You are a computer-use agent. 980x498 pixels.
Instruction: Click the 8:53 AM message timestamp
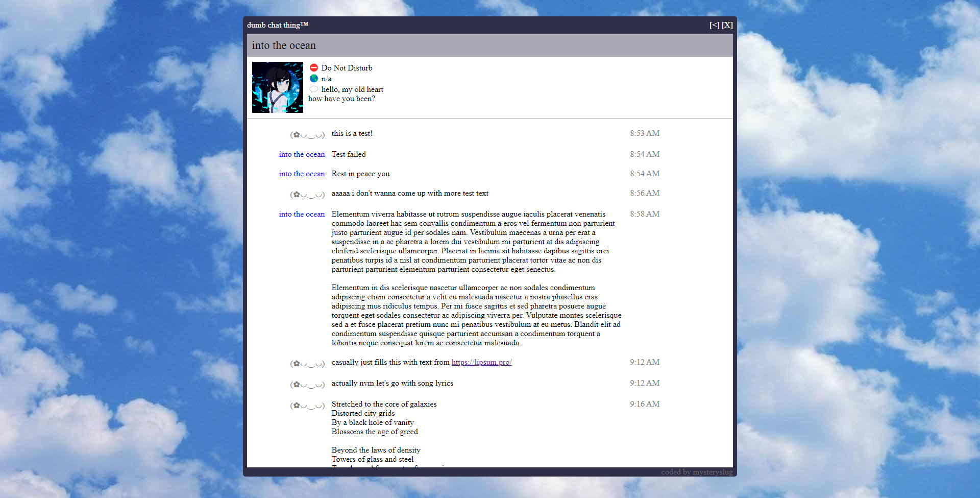[x=644, y=133]
